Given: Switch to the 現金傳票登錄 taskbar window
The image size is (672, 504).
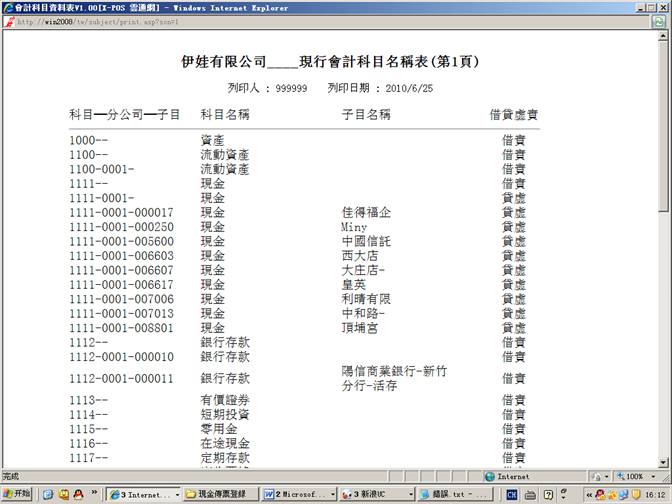Looking at the screenshot, I should (222, 494).
